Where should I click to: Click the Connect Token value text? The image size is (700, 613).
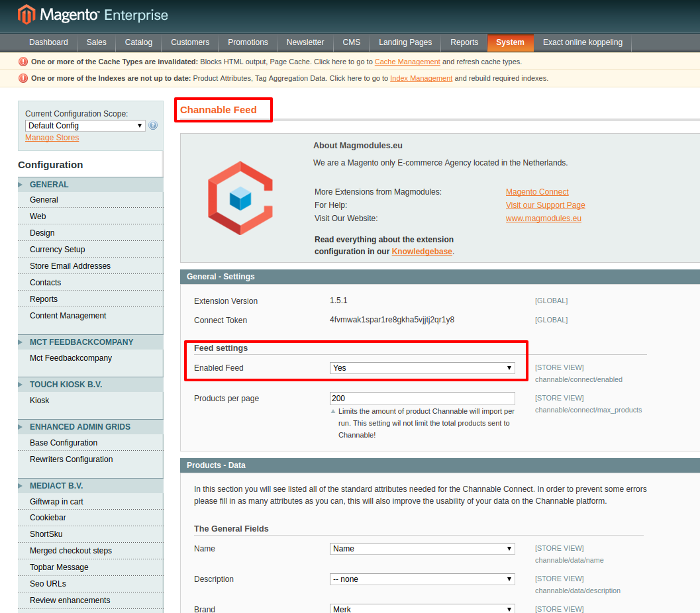pyautogui.click(x=392, y=320)
